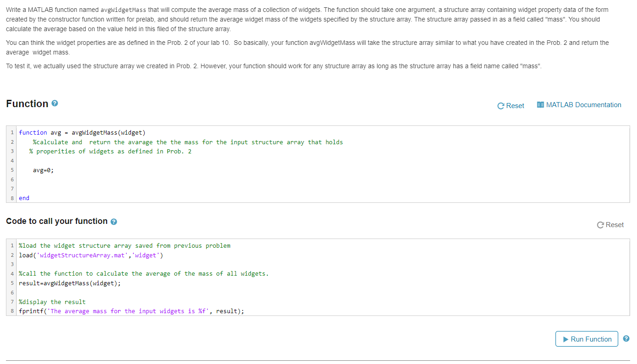Click the '%load the widget structure array' comment
Screen dimensions: 637x364
[x=125, y=246]
